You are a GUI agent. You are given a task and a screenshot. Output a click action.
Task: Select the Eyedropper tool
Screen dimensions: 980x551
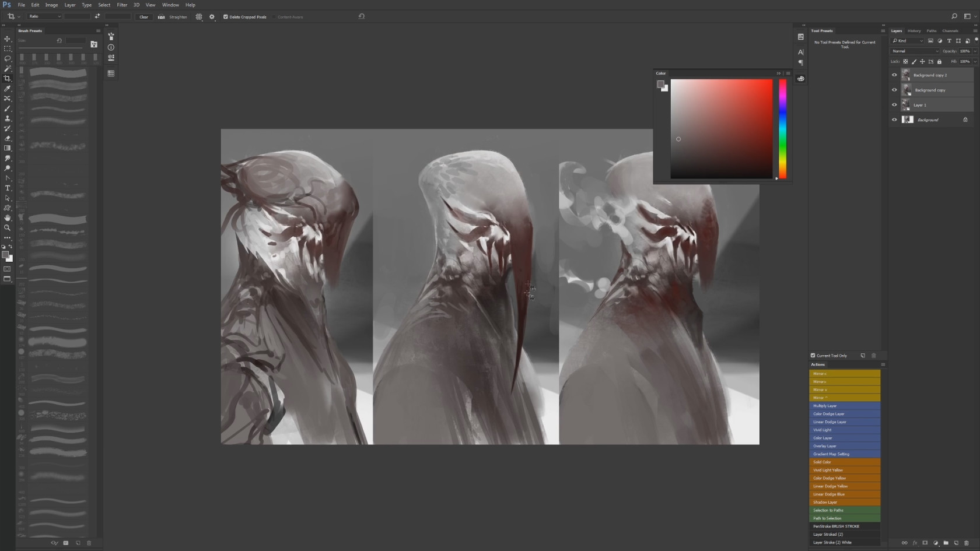8,89
